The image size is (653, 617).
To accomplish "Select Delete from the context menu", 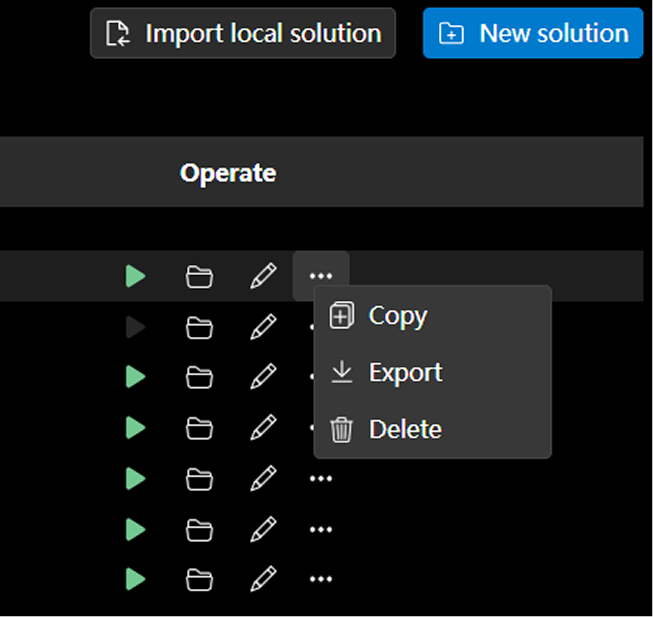I will click(x=404, y=430).
